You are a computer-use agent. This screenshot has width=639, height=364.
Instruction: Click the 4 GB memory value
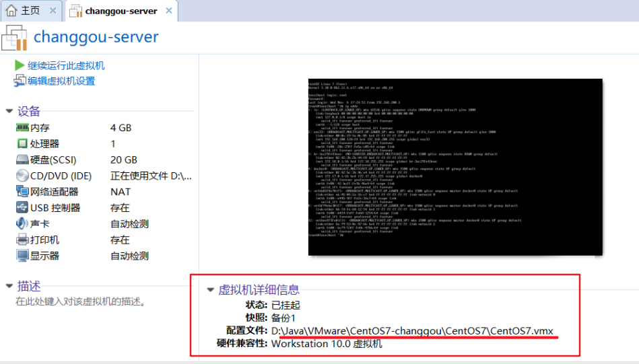click(121, 128)
